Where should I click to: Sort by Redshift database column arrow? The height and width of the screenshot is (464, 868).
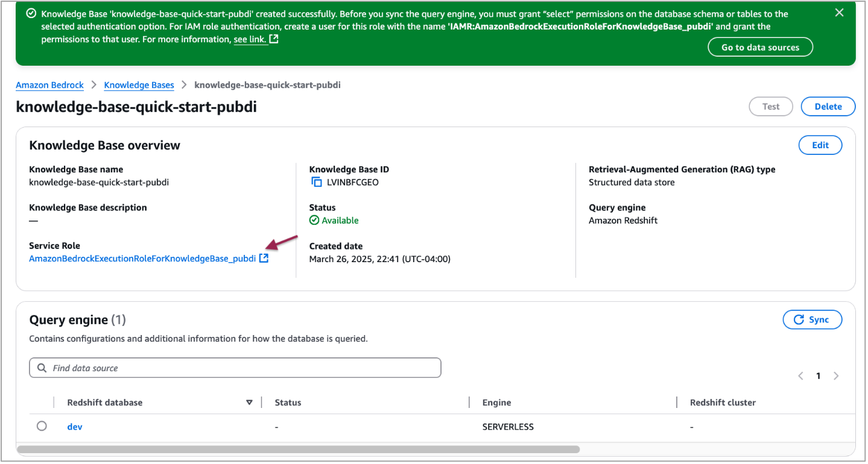pyautogui.click(x=249, y=403)
